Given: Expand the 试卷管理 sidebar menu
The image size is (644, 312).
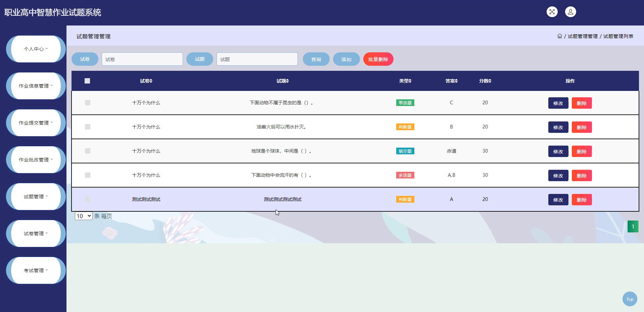Looking at the screenshot, I should pos(36,233).
